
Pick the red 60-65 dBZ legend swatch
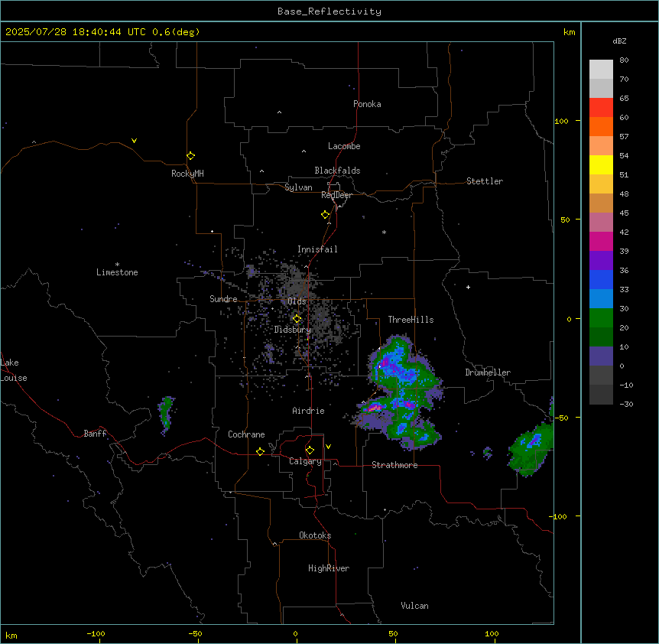(x=601, y=107)
